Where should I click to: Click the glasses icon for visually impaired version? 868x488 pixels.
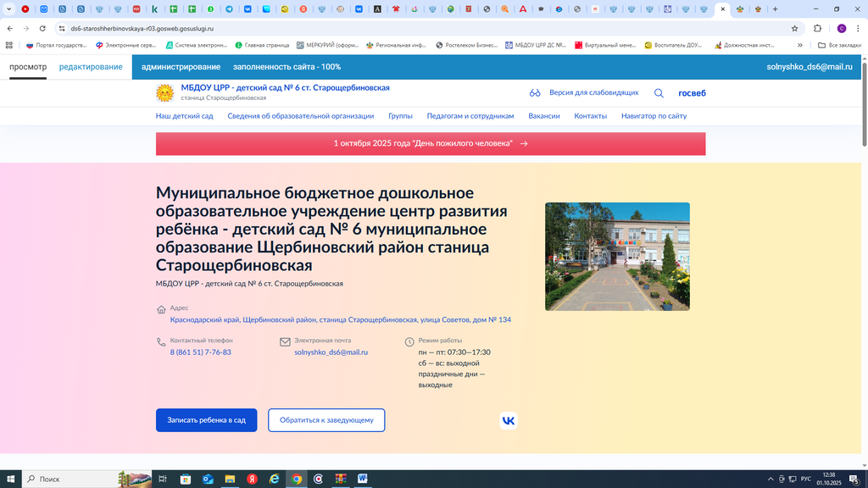(x=535, y=93)
